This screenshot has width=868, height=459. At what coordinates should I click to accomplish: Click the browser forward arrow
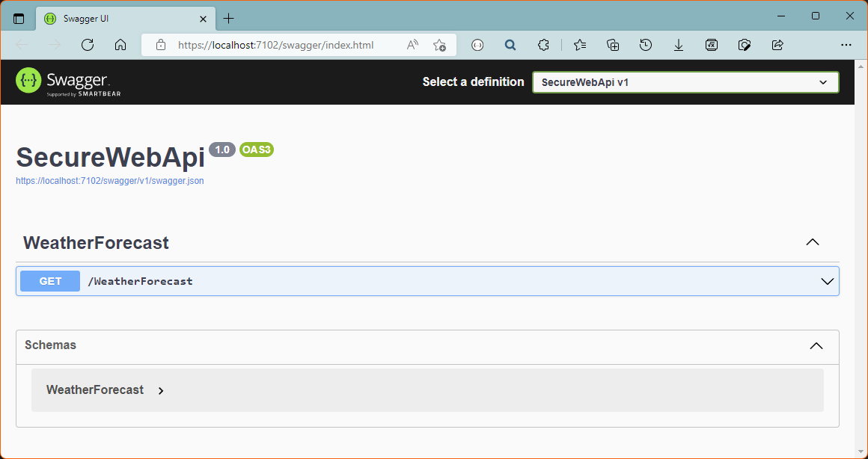tap(55, 45)
